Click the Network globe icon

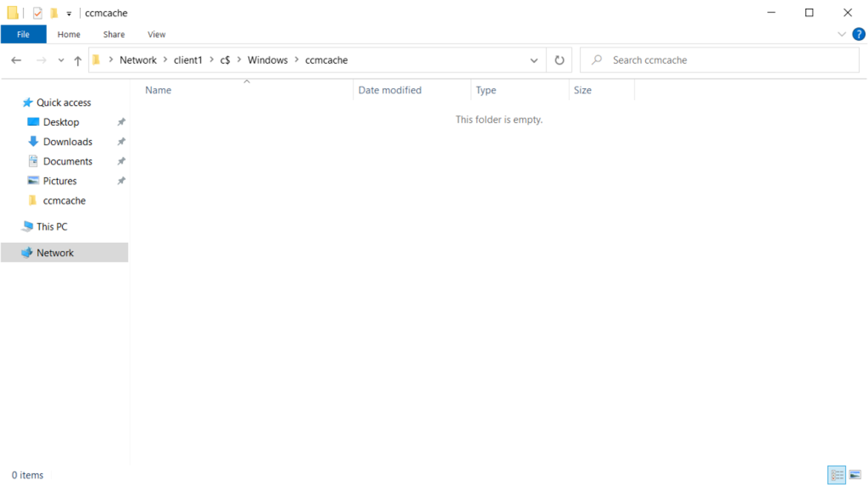[27, 252]
